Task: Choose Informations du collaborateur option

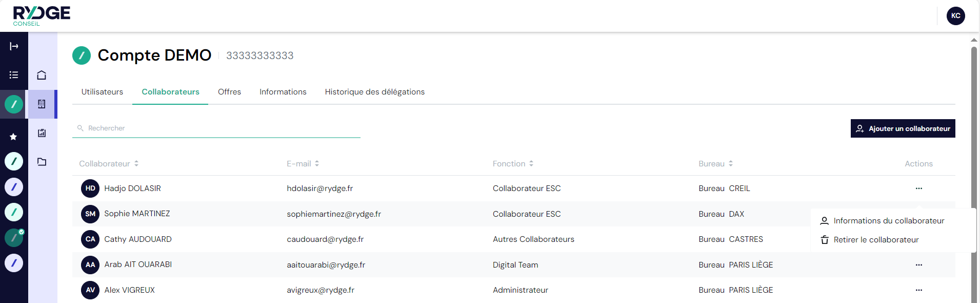Action: pos(888,221)
